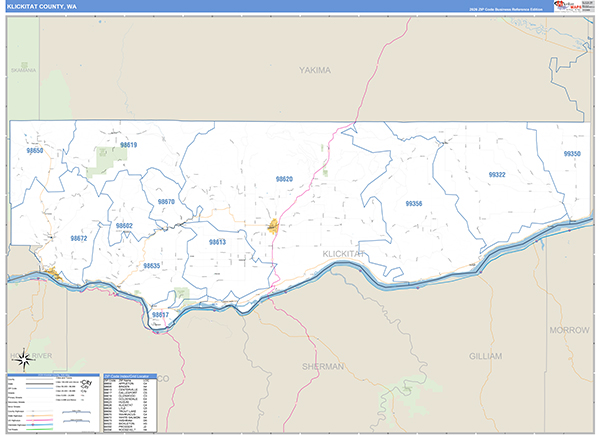
Task: Click the KLICKITAT COUNTY, WA title
Action: click(x=42, y=7)
